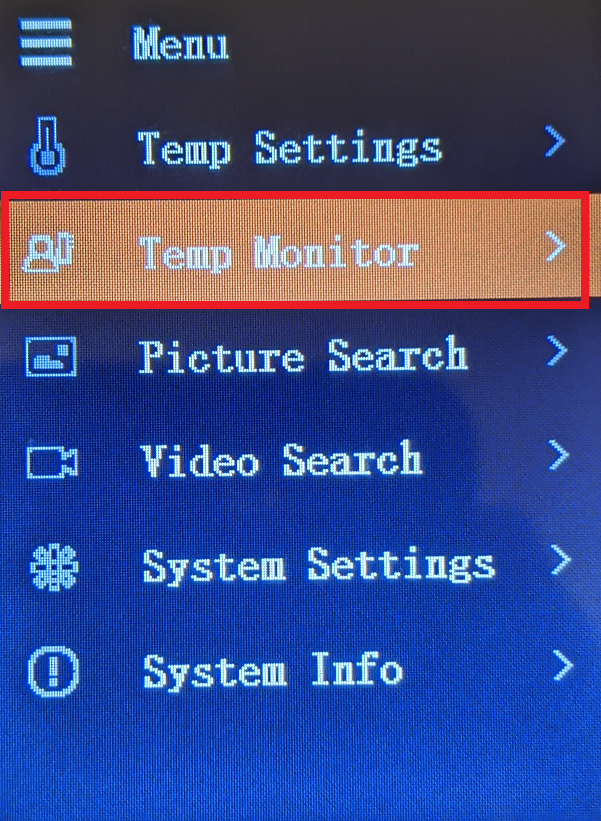Click the hamburger menu icon
The image size is (601, 821).
(46, 42)
